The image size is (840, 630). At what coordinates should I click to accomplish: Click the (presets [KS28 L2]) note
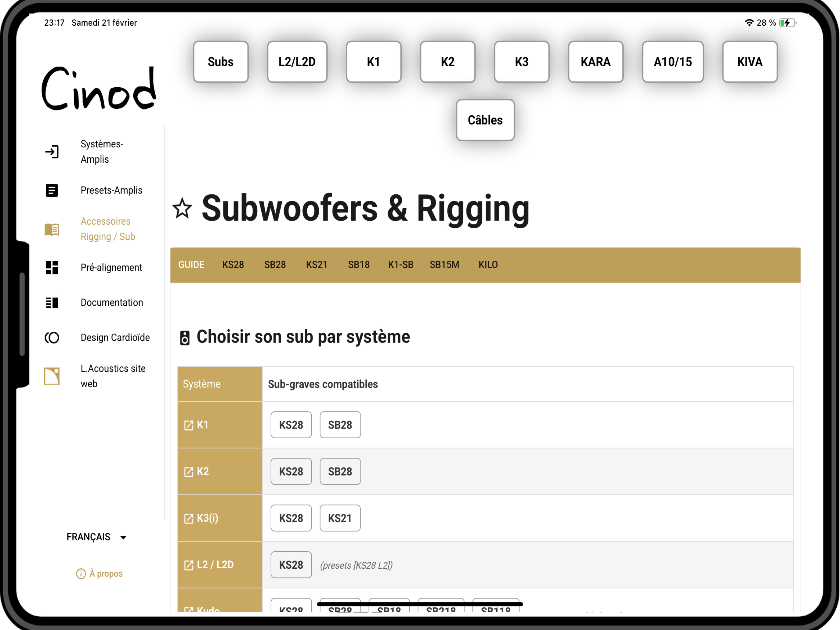pyautogui.click(x=356, y=565)
